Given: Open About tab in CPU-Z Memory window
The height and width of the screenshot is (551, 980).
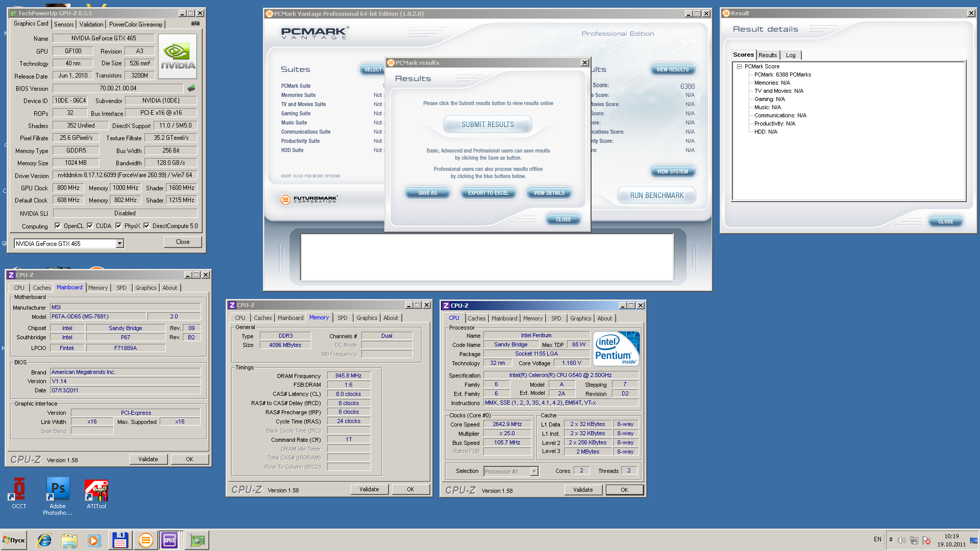Looking at the screenshot, I should (391, 318).
